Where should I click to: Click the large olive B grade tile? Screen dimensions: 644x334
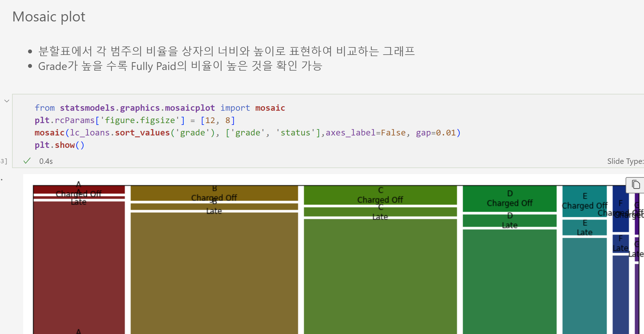214,272
